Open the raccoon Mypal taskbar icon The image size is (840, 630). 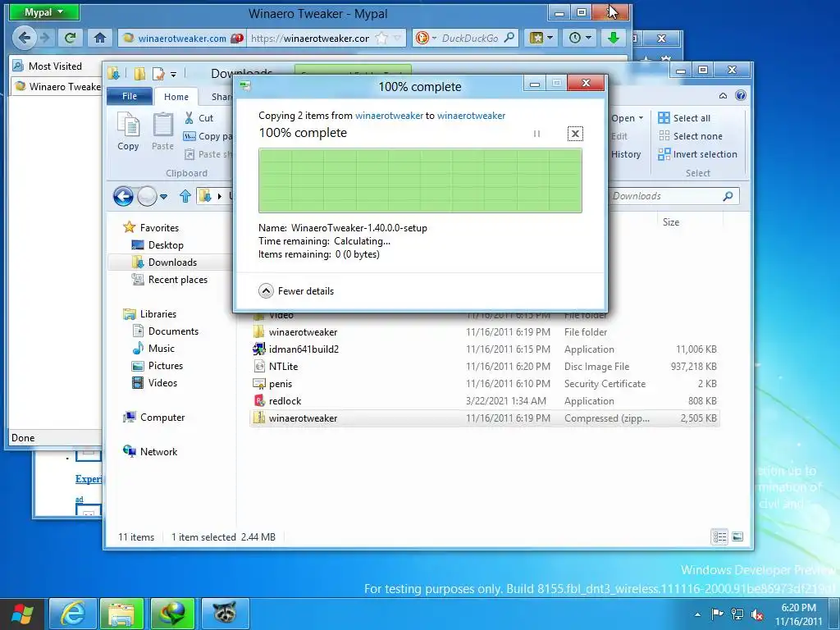(x=225, y=614)
